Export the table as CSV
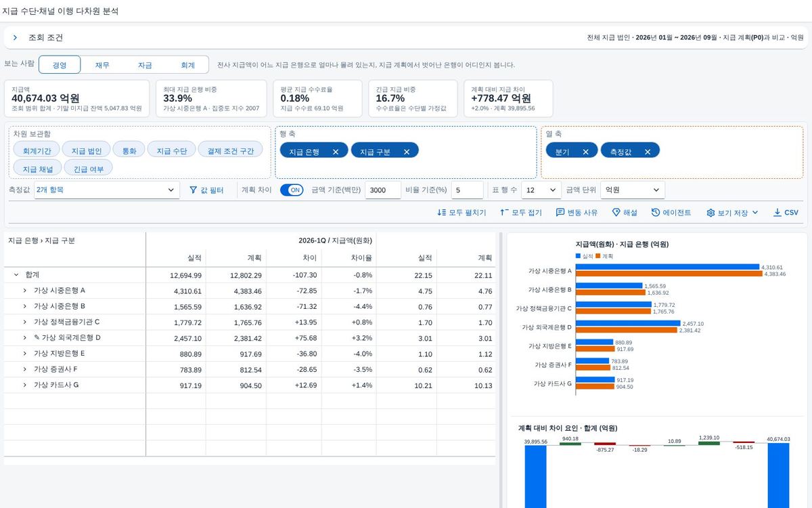This screenshot has height=508, width=812. point(786,213)
